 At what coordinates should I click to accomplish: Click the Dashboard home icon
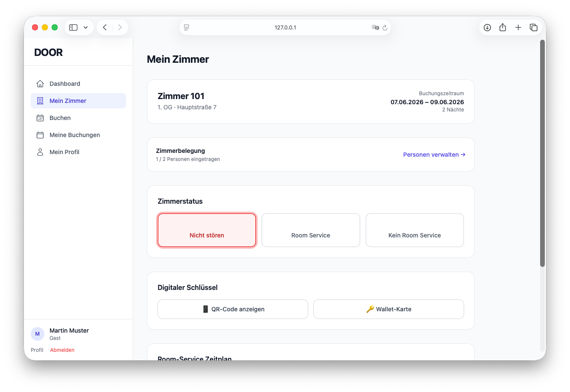point(40,84)
